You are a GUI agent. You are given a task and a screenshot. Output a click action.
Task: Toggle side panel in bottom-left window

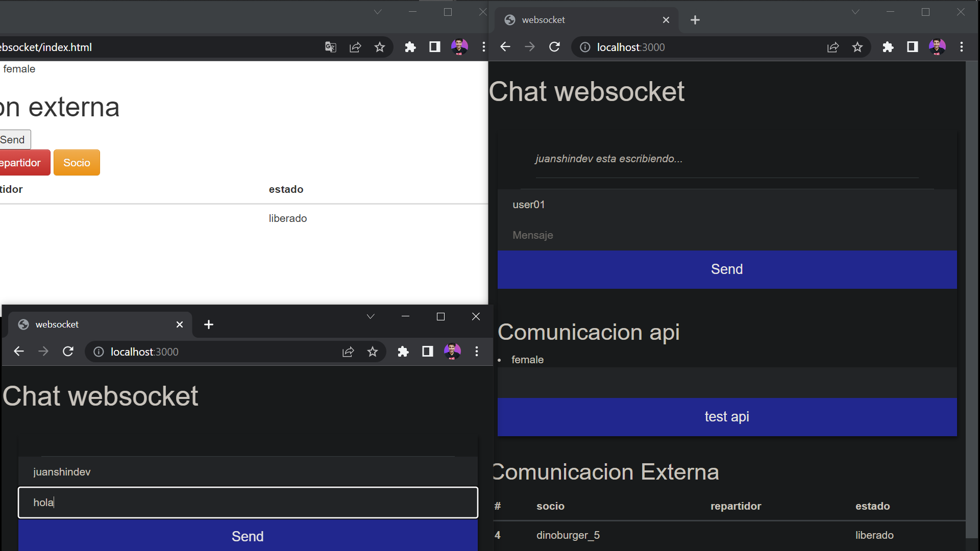click(x=428, y=352)
